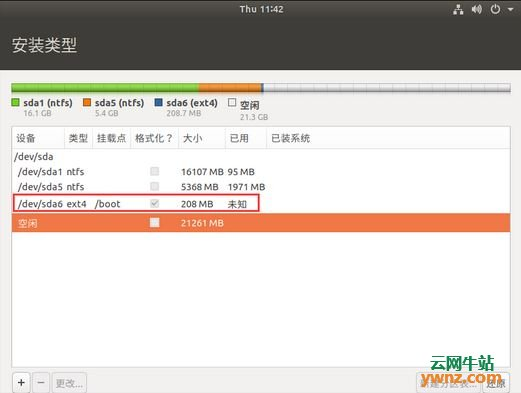This screenshot has width=521, height=393.
Task: Click the orange sda5 (ntfs) legend swatch
Action: (87, 102)
